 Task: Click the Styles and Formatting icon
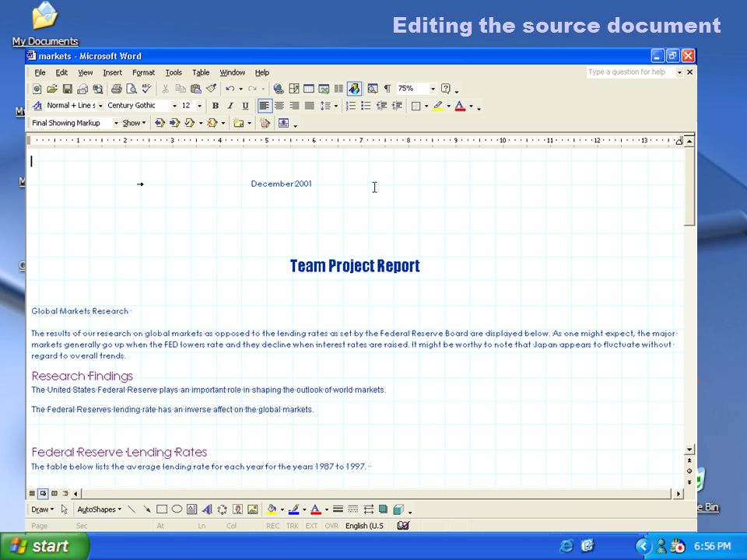(37, 106)
